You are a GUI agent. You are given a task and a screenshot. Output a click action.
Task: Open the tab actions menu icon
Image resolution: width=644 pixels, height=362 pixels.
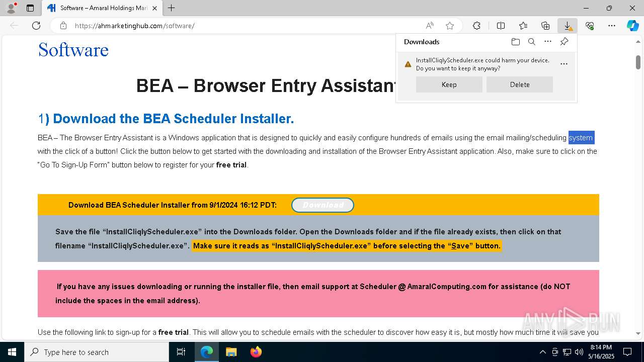[30, 8]
